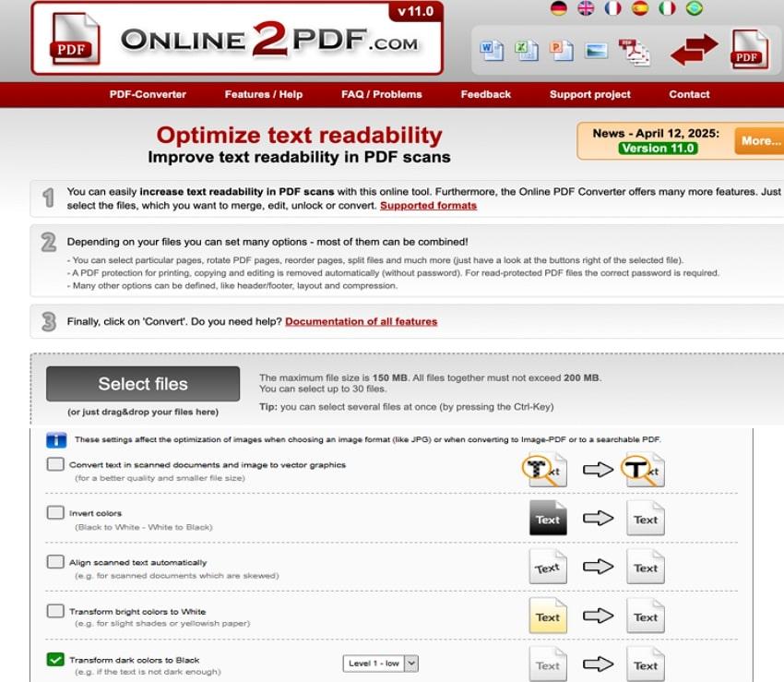
Task: Click the Select files button
Action: (x=143, y=384)
